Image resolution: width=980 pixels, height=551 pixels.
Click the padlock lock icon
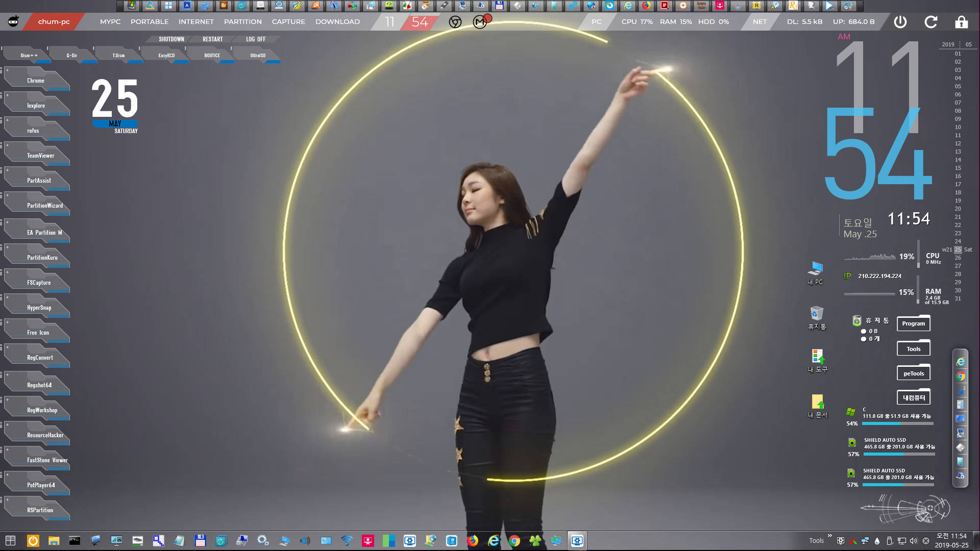[962, 22]
